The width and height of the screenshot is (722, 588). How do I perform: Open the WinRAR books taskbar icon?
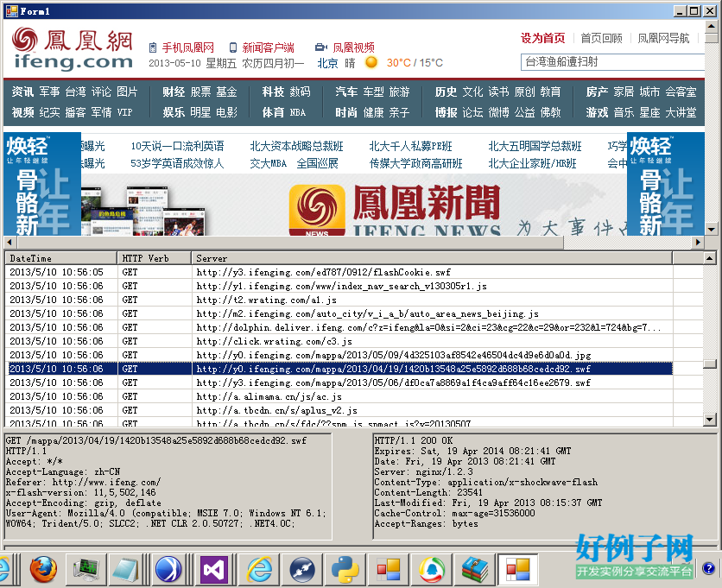[x=475, y=570]
